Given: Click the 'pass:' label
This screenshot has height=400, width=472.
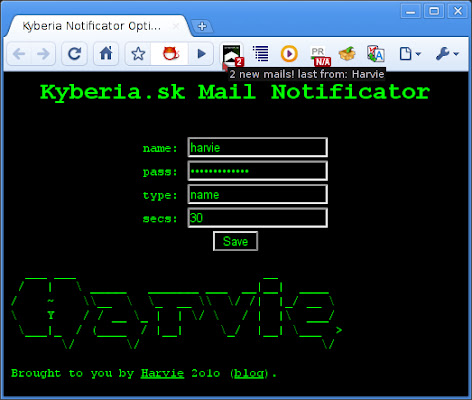Looking at the screenshot, I should [x=160, y=172].
